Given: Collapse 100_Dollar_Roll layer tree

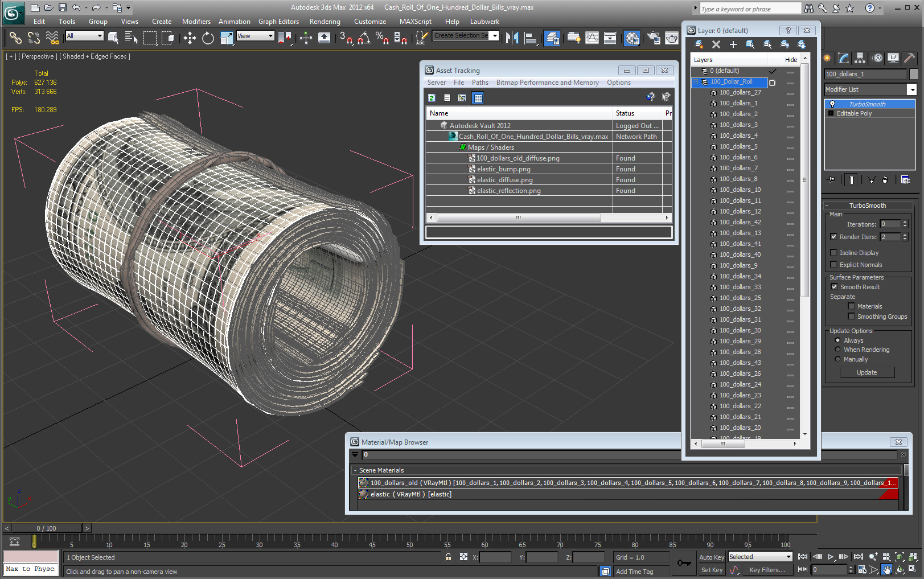Looking at the screenshot, I should 695,82.
